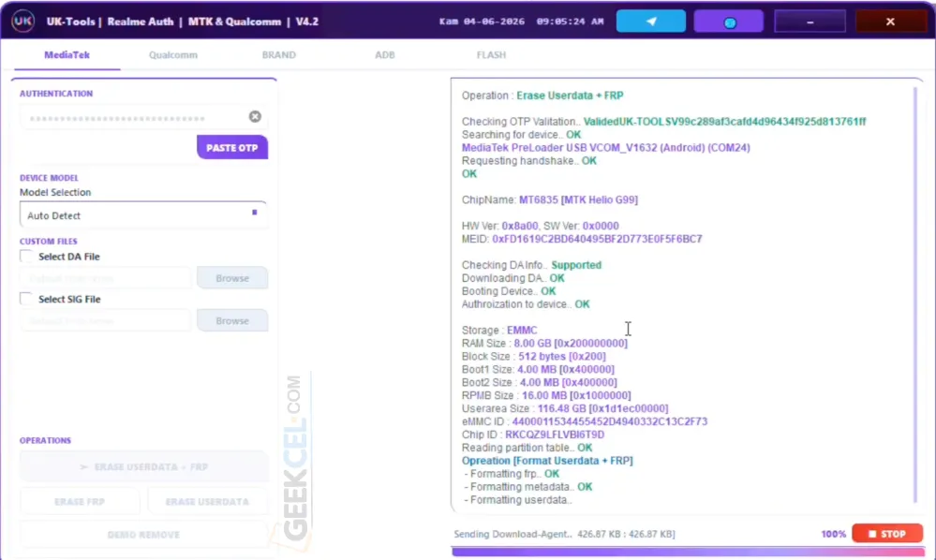936x560 pixels.
Task: Click the log panel vertical scrollbar
Action: click(x=915, y=295)
